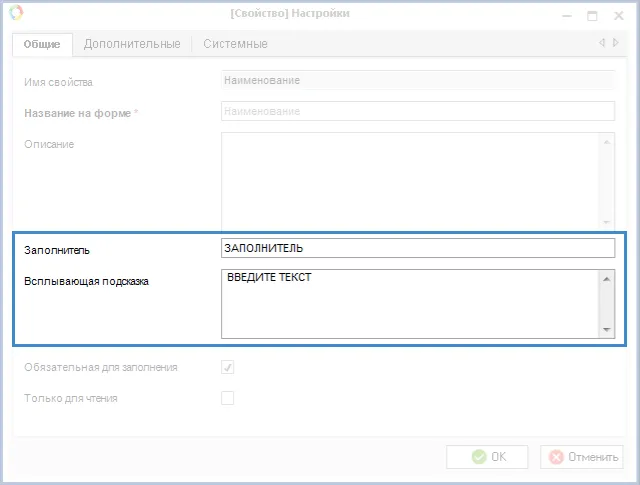
Task: Click the Заполнитель text field
Action: pyautogui.click(x=416, y=248)
